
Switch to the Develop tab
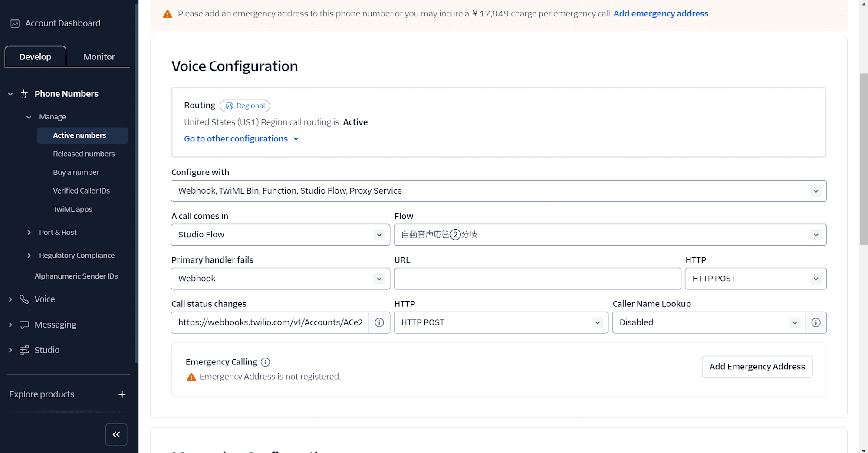click(35, 56)
